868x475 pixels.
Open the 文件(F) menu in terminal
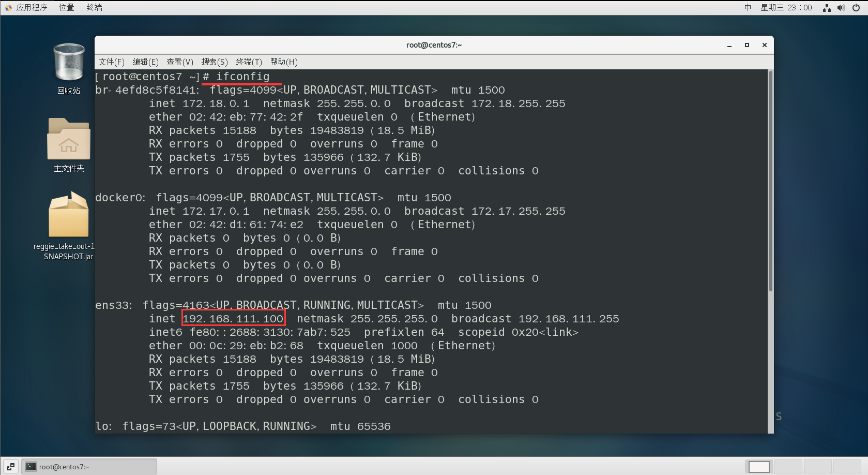coord(111,62)
